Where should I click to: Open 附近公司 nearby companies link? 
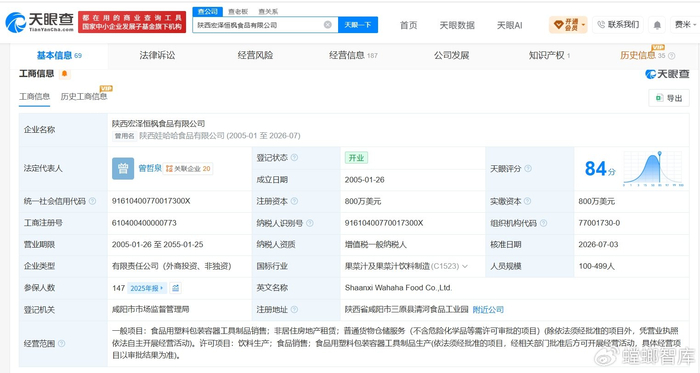[x=488, y=310]
